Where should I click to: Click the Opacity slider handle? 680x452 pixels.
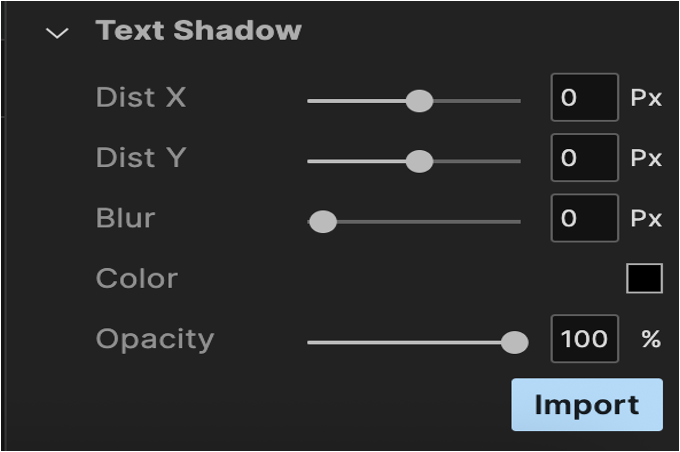click(514, 343)
